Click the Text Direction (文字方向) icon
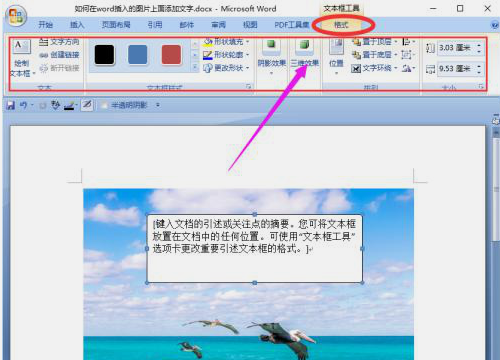 [43, 42]
